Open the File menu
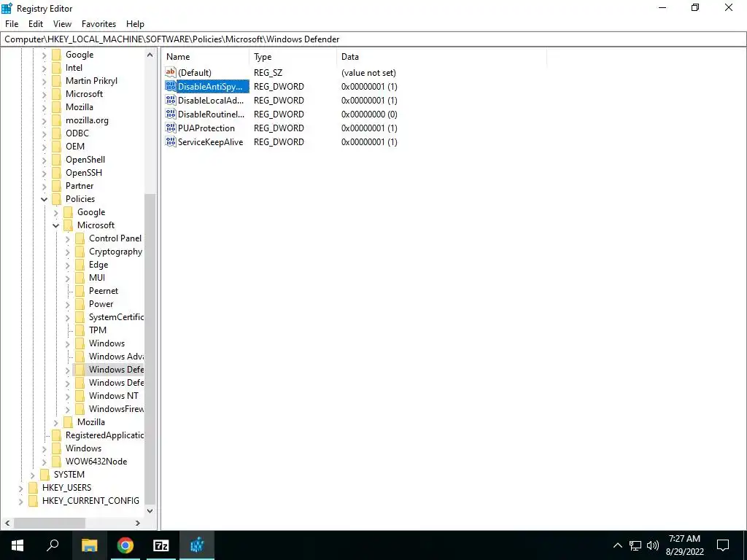The image size is (747, 560). tap(12, 24)
